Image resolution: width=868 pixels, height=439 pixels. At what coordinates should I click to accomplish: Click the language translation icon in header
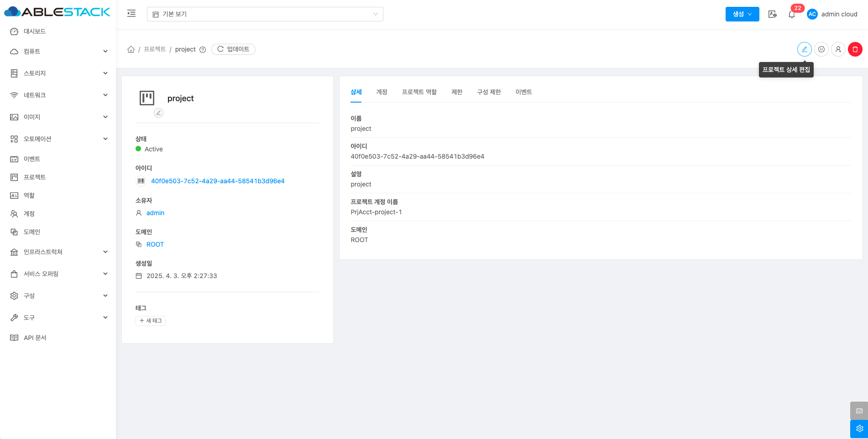tap(772, 14)
